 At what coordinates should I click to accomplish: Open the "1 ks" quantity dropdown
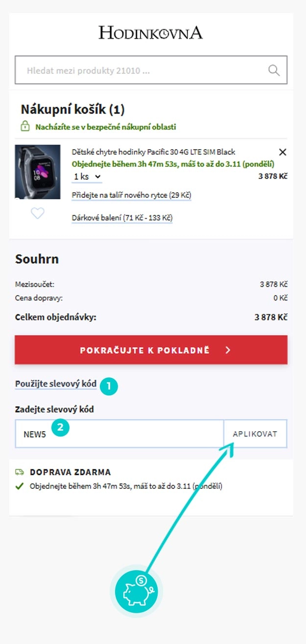[x=88, y=177]
